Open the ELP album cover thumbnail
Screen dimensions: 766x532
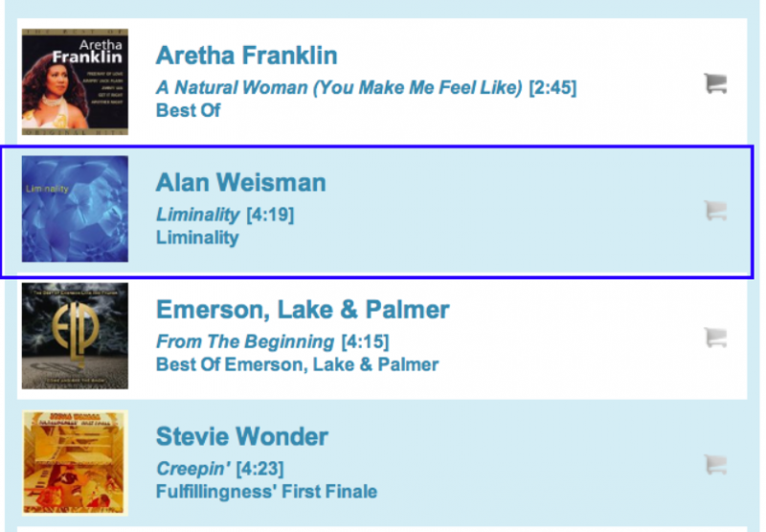(x=75, y=336)
